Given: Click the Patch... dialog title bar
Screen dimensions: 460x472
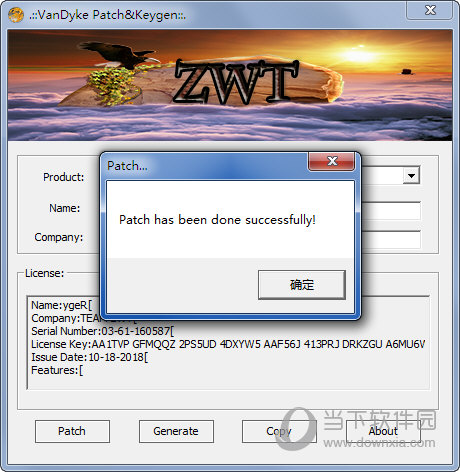Looking at the screenshot, I should point(207,165).
